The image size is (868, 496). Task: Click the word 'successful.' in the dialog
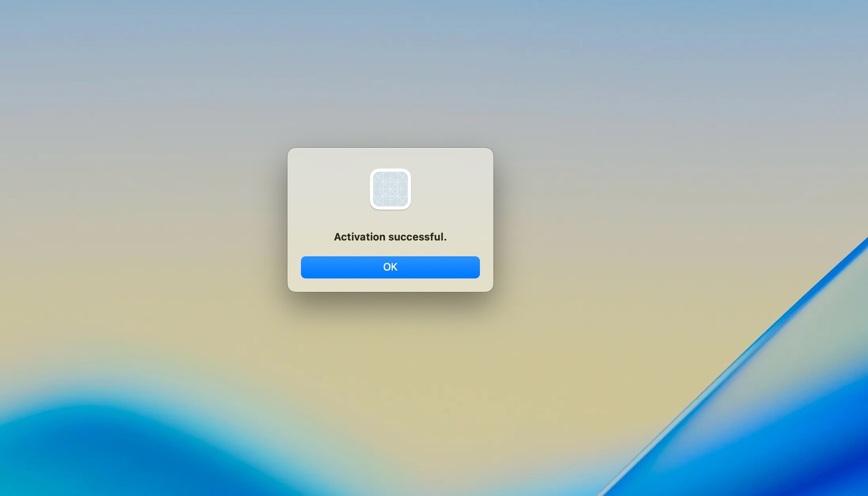pos(417,237)
